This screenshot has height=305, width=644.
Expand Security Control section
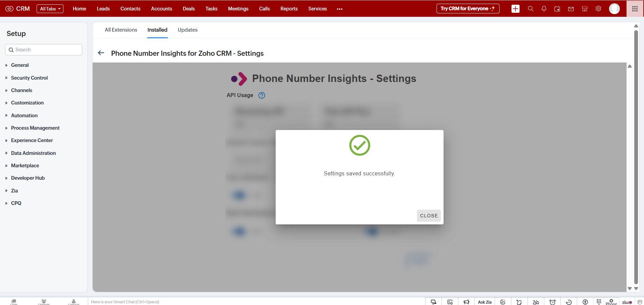pos(29,78)
